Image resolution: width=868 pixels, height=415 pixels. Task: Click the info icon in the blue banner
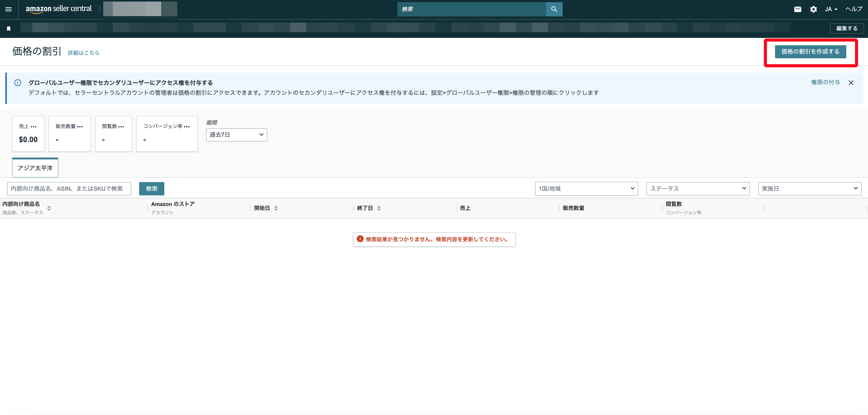tap(18, 83)
